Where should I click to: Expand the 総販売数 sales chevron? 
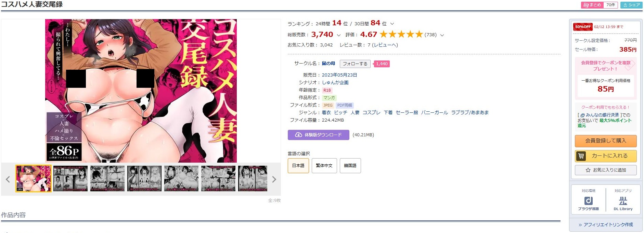[x=339, y=35]
